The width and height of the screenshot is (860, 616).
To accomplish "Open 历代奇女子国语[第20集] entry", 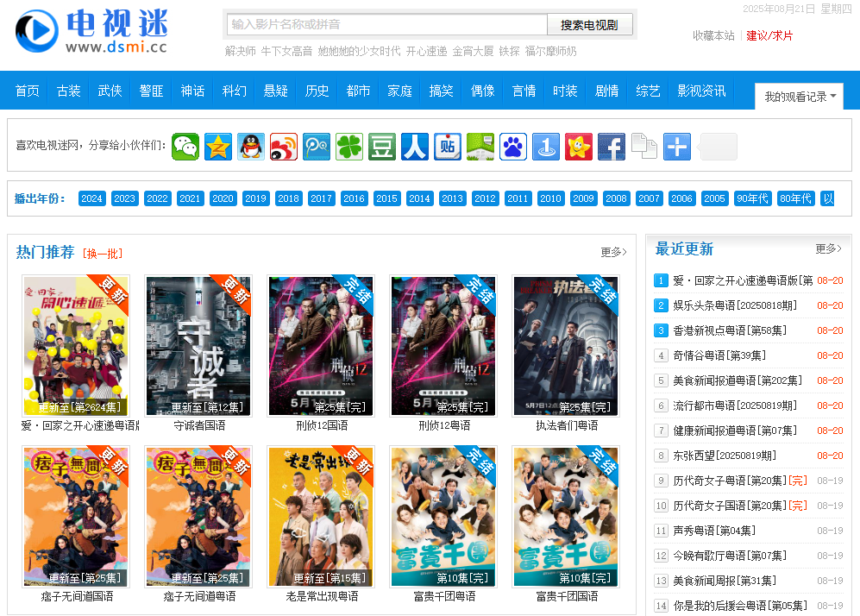I will [740, 506].
